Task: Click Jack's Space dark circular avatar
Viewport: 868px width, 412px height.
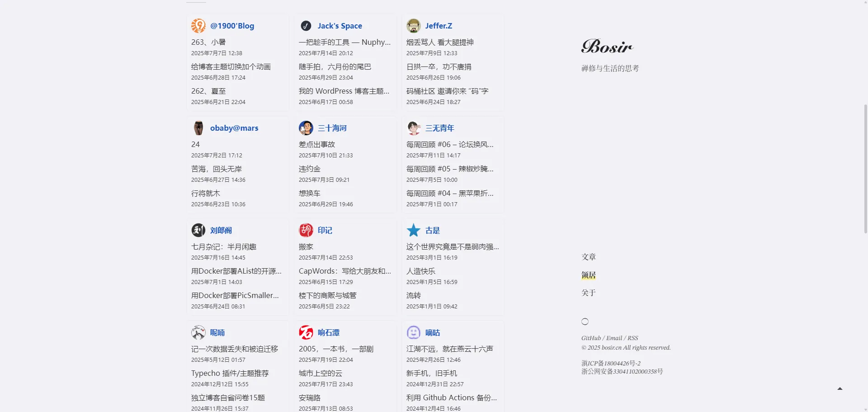Action: click(x=306, y=26)
